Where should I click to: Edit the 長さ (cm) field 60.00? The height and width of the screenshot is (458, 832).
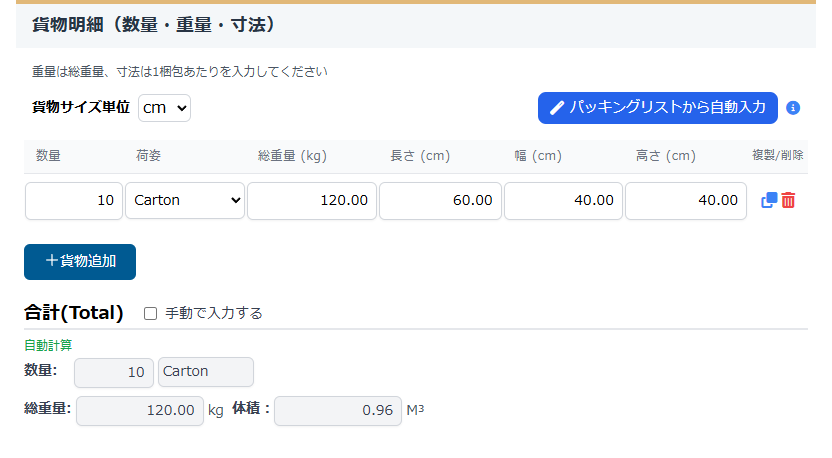coord(440,201)
